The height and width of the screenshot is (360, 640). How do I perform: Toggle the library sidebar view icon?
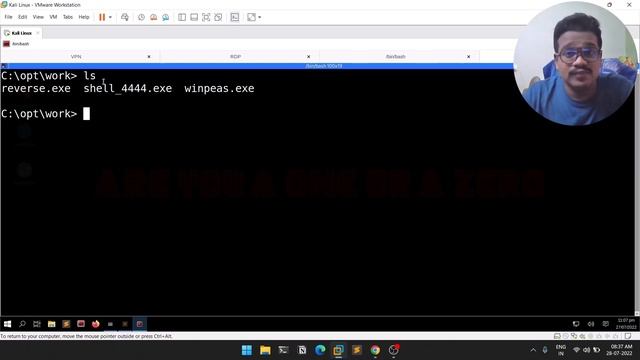coord(182,17)
